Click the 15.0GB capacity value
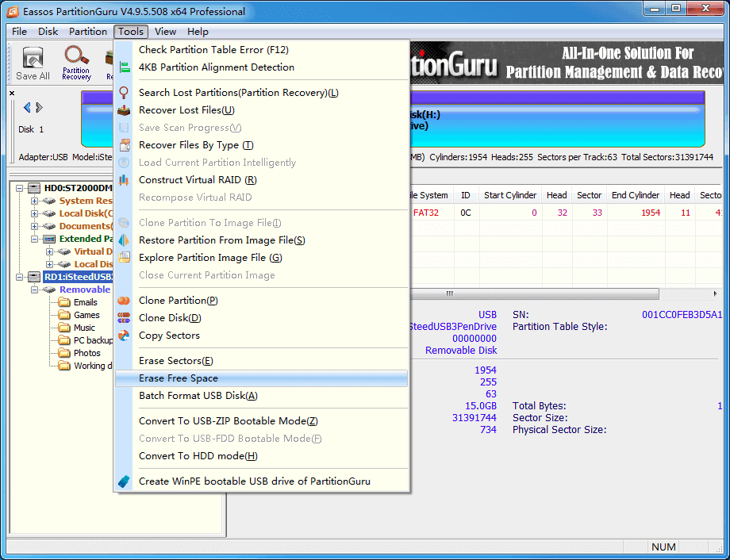Viewport: 730px width, 560px height. point(481,406)
